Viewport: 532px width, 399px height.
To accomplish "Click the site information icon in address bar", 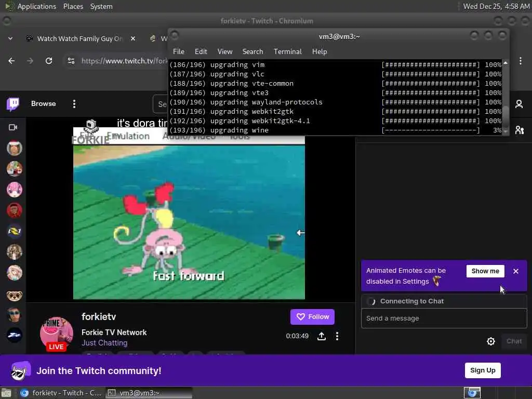I will [71, 61].
